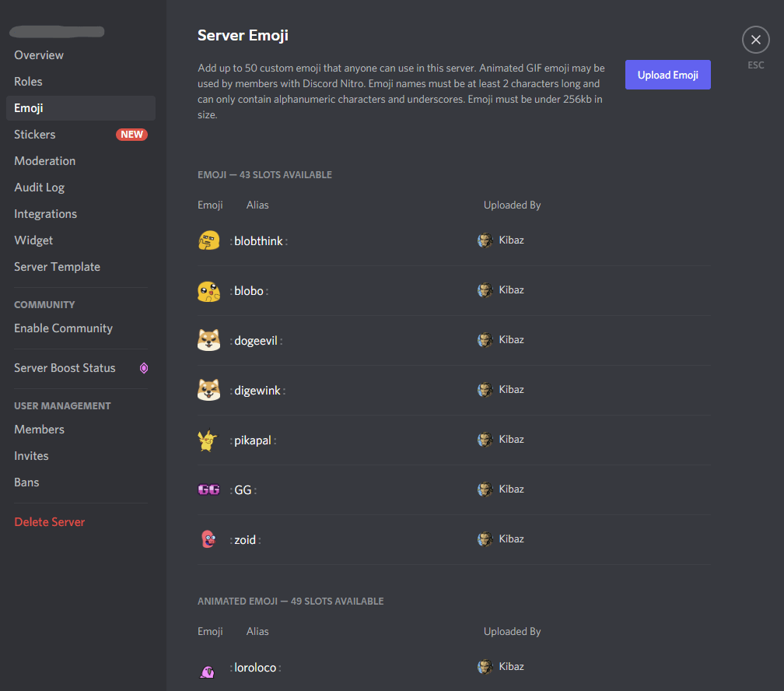This screenshot has height=691, width=784.
Task: Click the Server Boost Status gem icon
Action: [143, 368]
